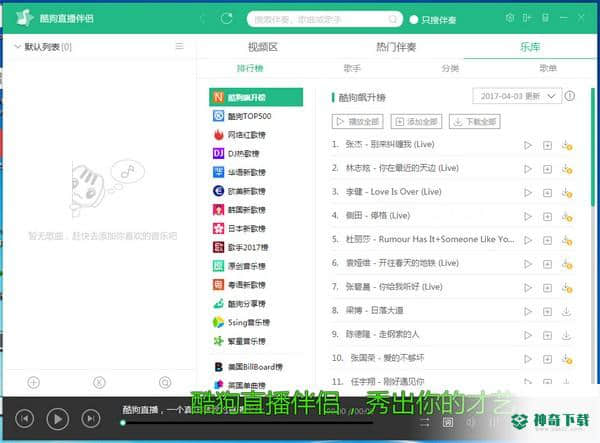Viewport: 600px width, 443px height.
Task: Click the play mode icon in the player bar
Action: click(425, 422)
